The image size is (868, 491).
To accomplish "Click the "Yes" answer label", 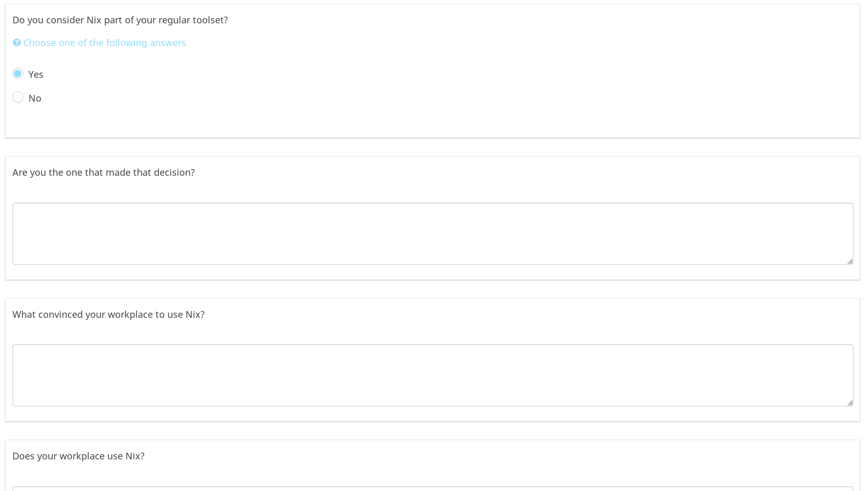I will pyautogui.click(x=36, y=75).
